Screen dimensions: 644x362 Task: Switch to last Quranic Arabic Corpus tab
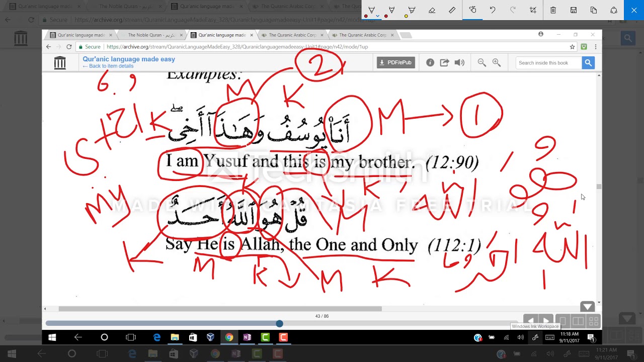(x=362, y=35)
